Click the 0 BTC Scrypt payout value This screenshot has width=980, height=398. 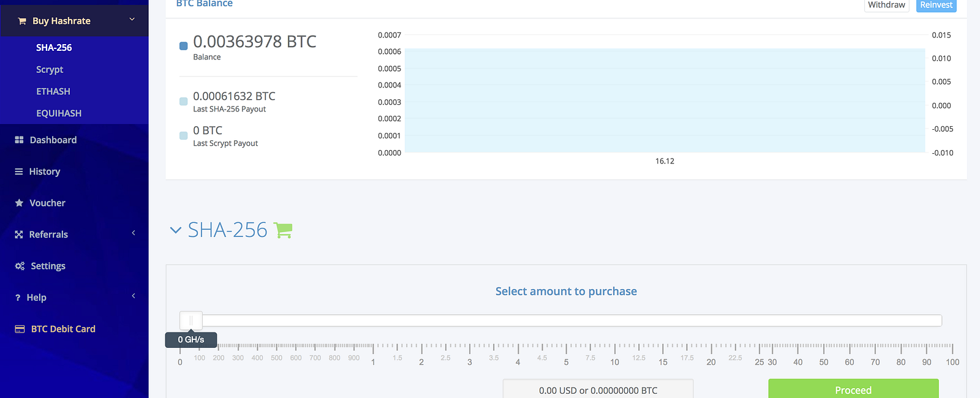(x=208, y=130)
